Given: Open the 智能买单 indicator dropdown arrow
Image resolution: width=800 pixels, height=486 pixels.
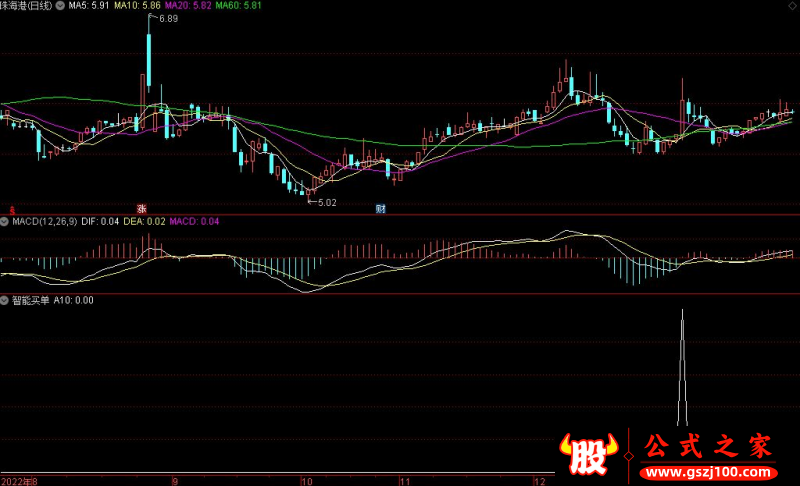Looking at the screenshot, I should [x=5, y=300].
